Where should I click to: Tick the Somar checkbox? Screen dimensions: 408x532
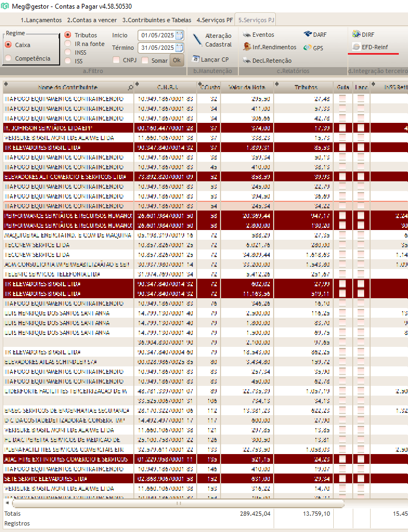click(x=145, y=60)
